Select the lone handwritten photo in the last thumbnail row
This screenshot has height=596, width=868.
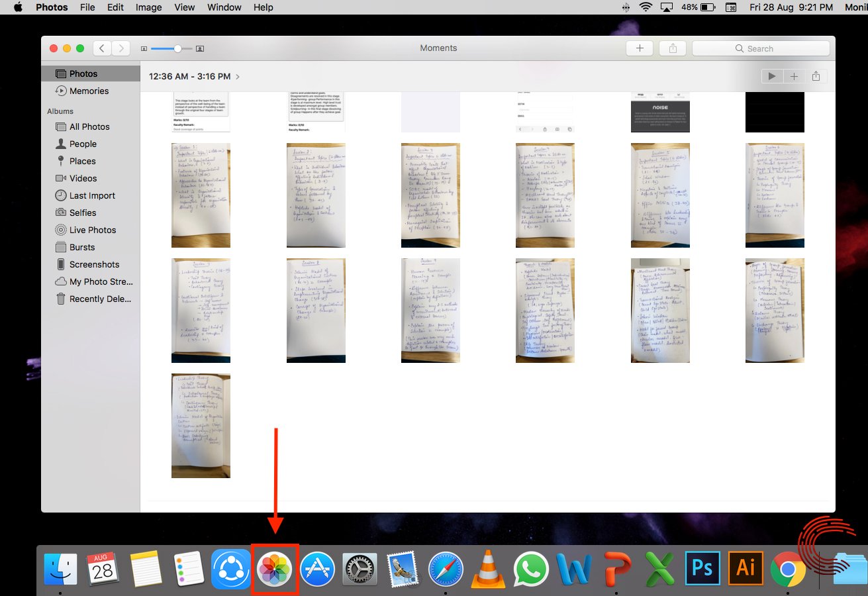[x=201, y=426]
